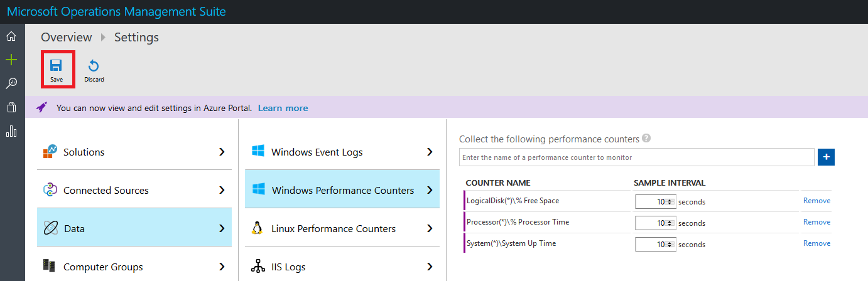Click the rocket icon in notification banner
This screenshot has width=868, height=281.
point(41,108)
